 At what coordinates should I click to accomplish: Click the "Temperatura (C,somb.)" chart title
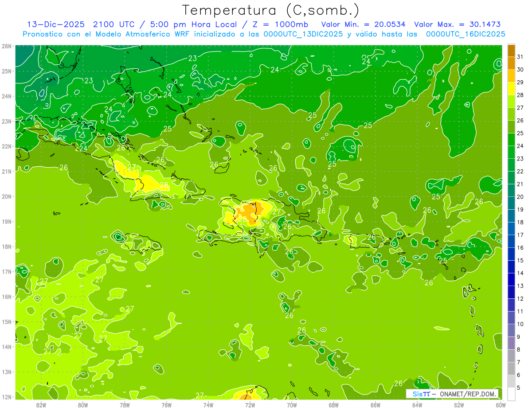click(x=271, y=10)
